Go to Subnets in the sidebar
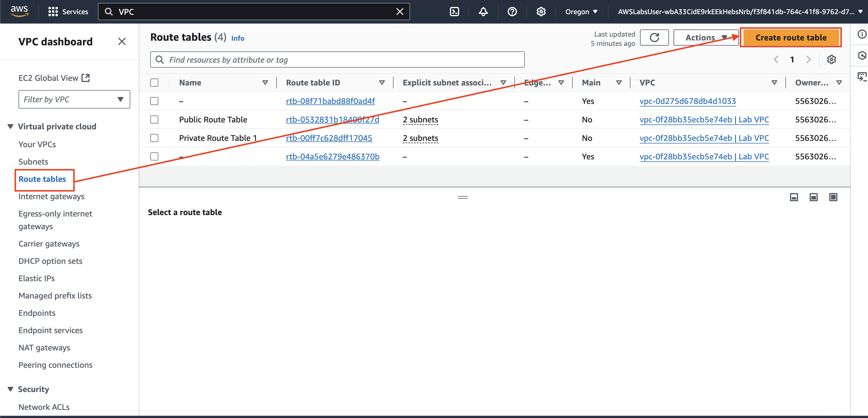 (x=33, y=162)
